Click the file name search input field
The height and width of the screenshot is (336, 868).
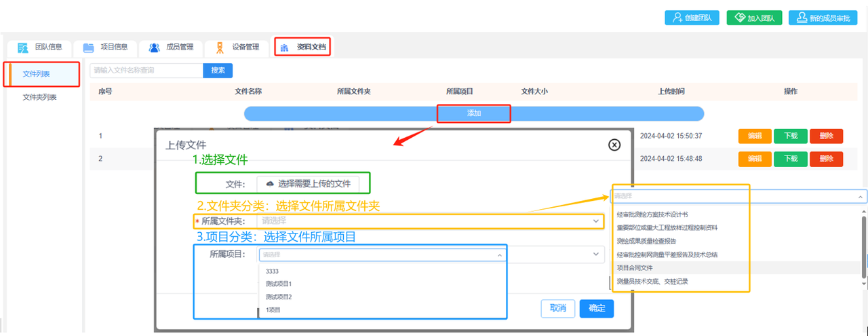(x=146, y=70)
